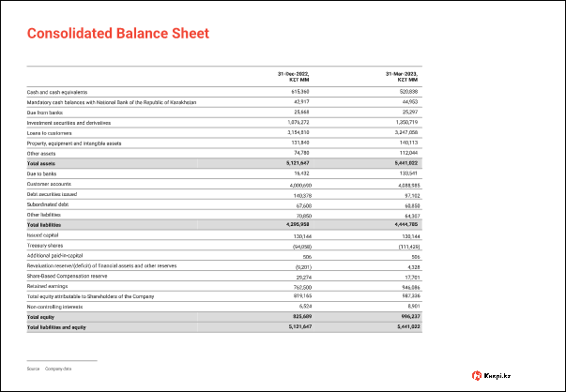Screen dimensions: 566x392
Task: Click the Share-Based Compensation reserve label
Action: click(69, 277)
